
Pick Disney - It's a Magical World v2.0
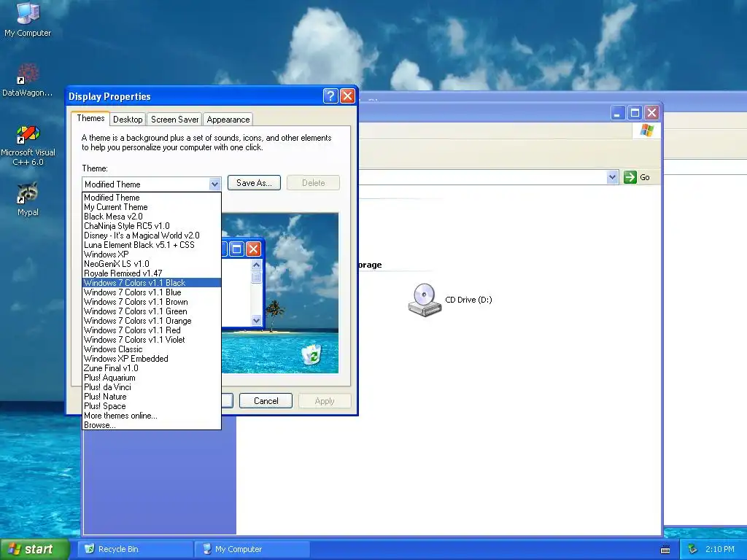click(x=152, y=236)
